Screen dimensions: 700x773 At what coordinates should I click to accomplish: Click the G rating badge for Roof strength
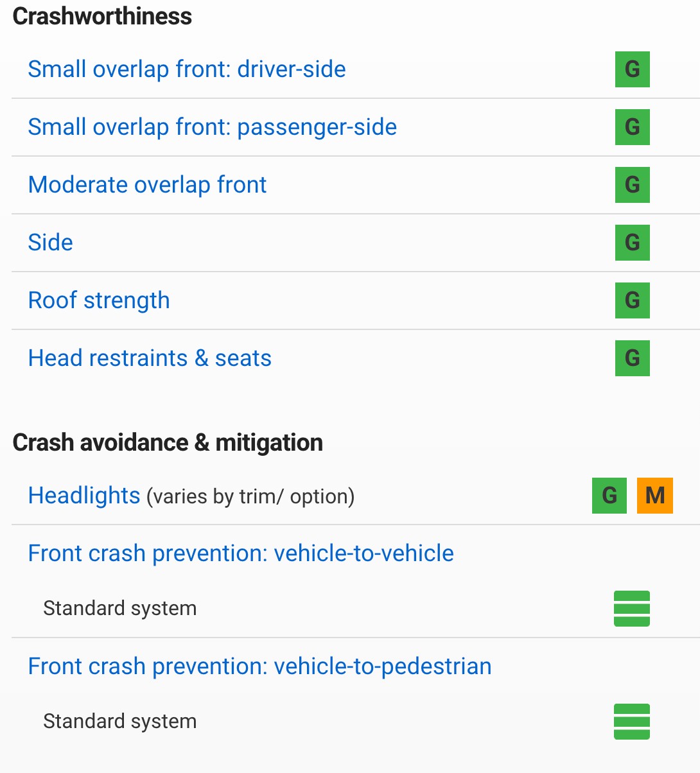tap(633, 300)
